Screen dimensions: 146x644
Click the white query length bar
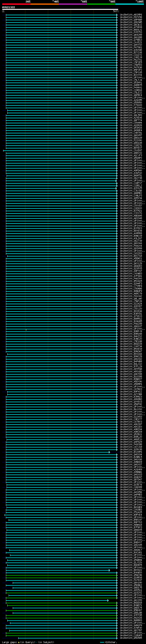(60, 10)
